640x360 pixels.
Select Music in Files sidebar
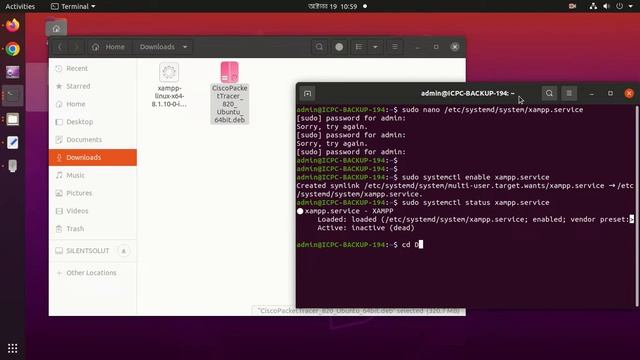pos(93,175)
